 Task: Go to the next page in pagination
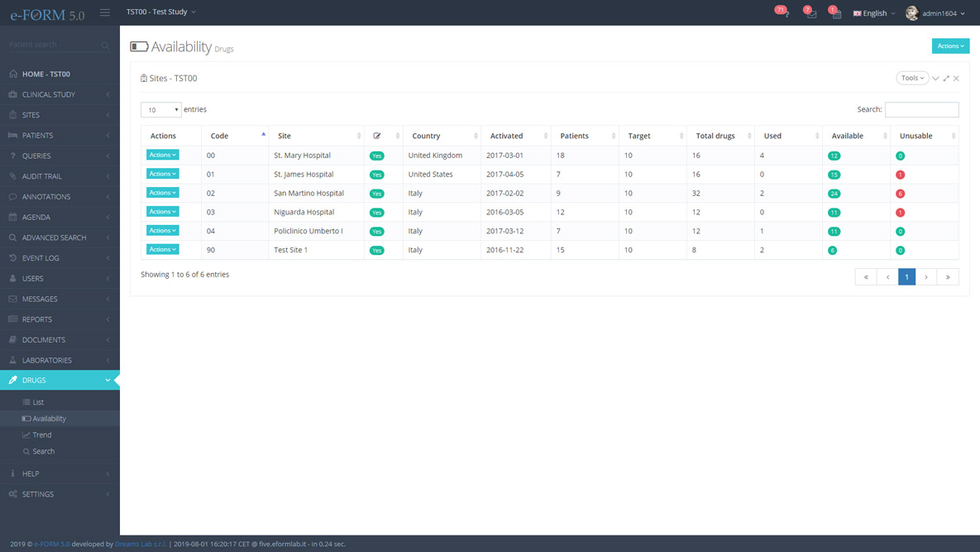click(x=926, y=277)
